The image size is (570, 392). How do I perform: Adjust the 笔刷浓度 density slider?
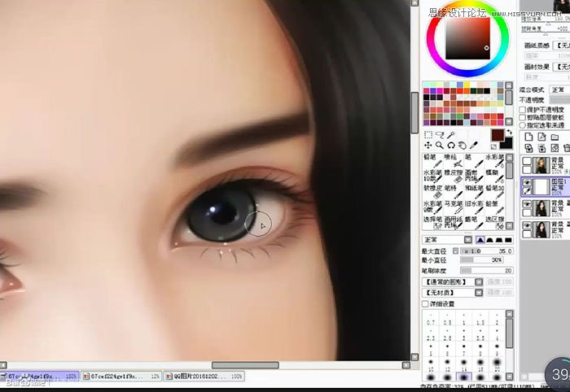pyautogui.click(x=487, y=270)
